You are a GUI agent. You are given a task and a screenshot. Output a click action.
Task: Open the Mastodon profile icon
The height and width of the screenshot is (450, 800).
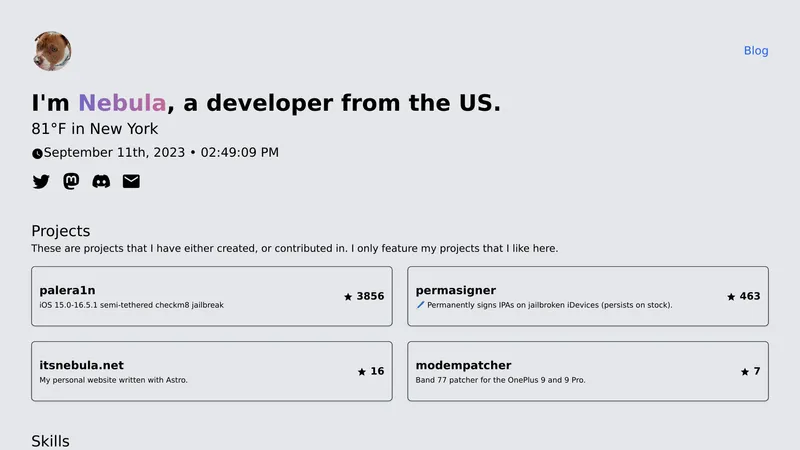pos(71,181)
